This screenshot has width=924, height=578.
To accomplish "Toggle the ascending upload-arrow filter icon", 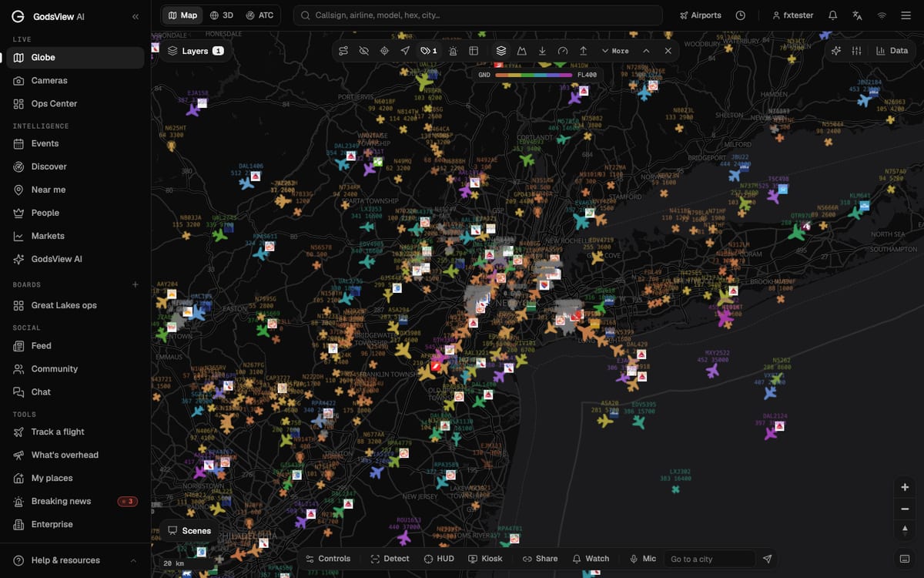I will (x=583, y=51).
